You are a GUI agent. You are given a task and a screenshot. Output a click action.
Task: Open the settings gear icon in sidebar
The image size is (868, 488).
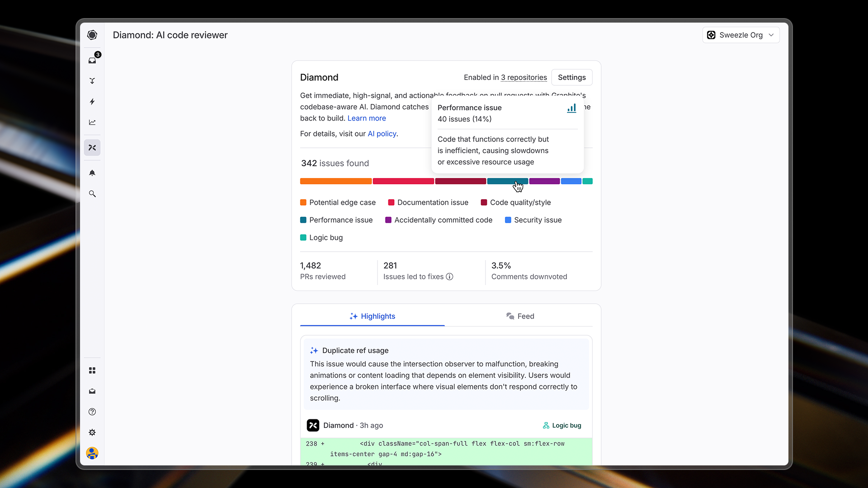coord(92,432)
